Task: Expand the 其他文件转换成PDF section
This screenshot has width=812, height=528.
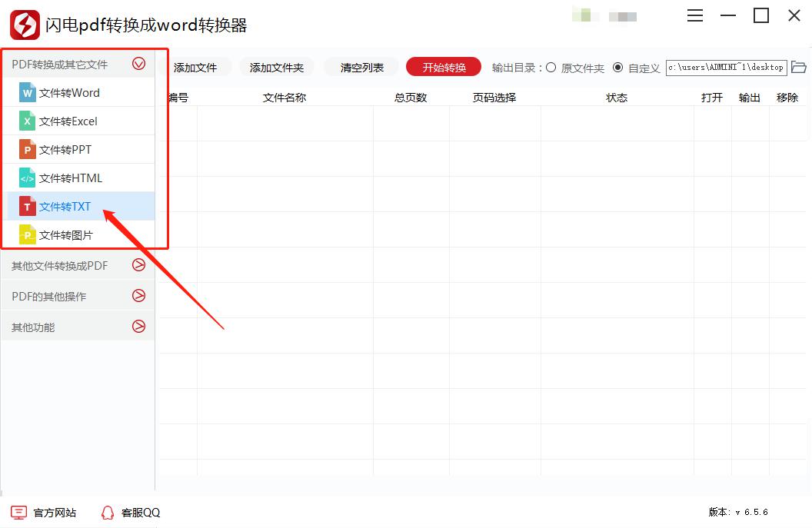Action: pyautogui.click(x=139, y=265)
